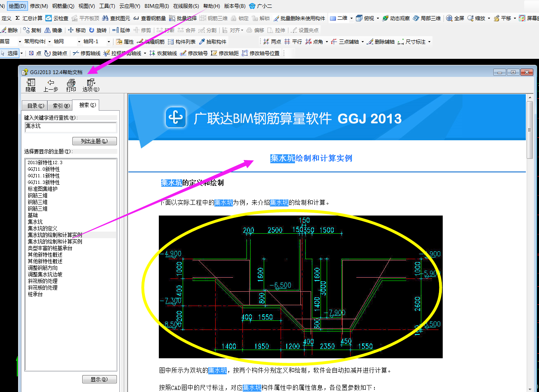The width and height of the screenshot is (539, 392).
Task: Select 两点 two-point axis tool
Action: point(272,42)
